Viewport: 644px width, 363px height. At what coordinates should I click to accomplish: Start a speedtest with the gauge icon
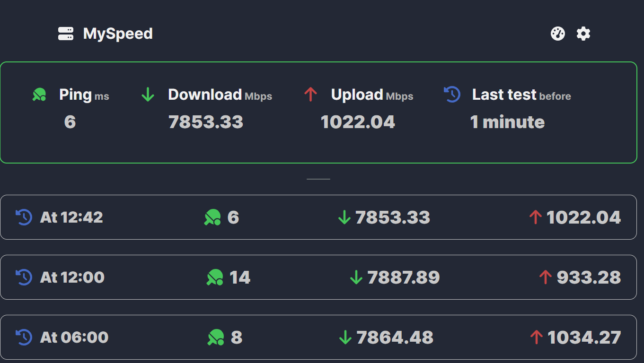558,34
